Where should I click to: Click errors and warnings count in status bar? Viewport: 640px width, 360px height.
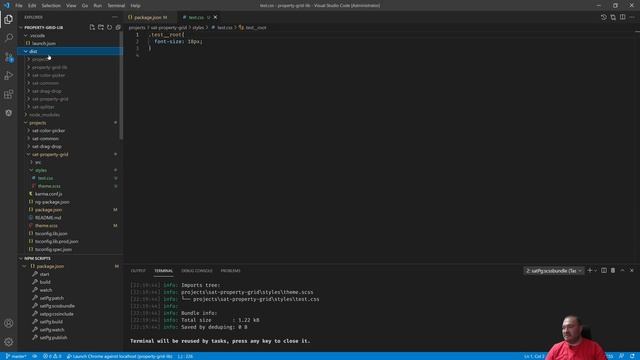[52, 356]
